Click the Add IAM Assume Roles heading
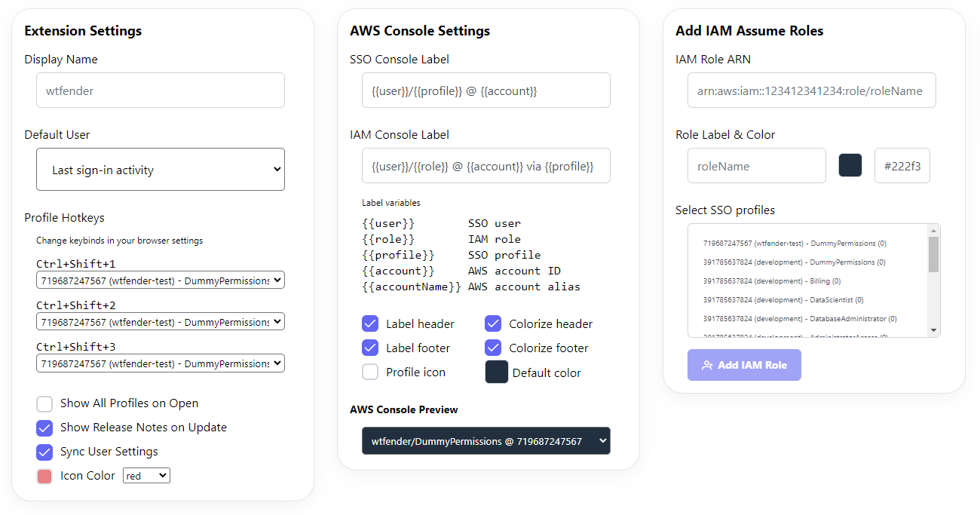Viewport: 980px width, 515px height. (x=749, y=31)
